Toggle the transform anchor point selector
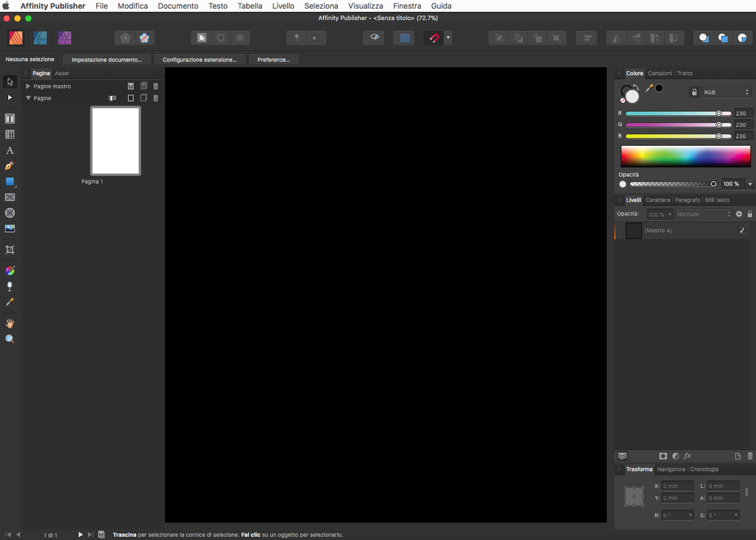Viewport: 756px width, 540px height. 634,496
